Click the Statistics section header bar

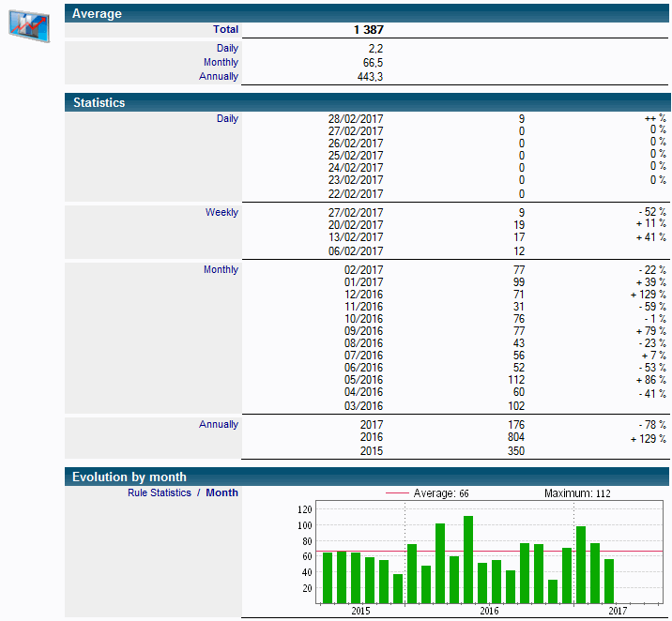[x=367, y=102]
